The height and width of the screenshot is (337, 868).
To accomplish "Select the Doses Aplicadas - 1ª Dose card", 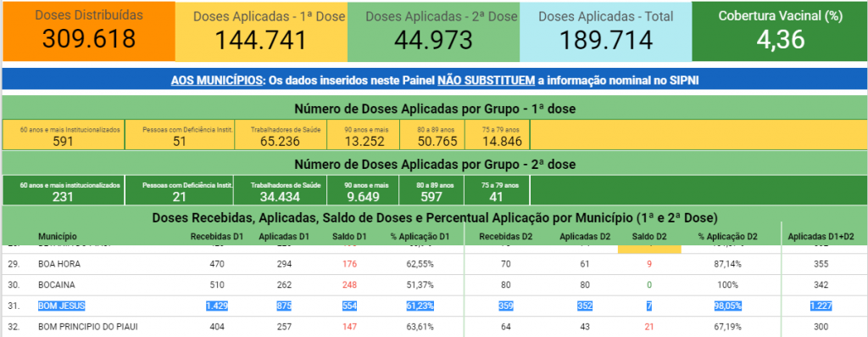I will pos(261,31).
